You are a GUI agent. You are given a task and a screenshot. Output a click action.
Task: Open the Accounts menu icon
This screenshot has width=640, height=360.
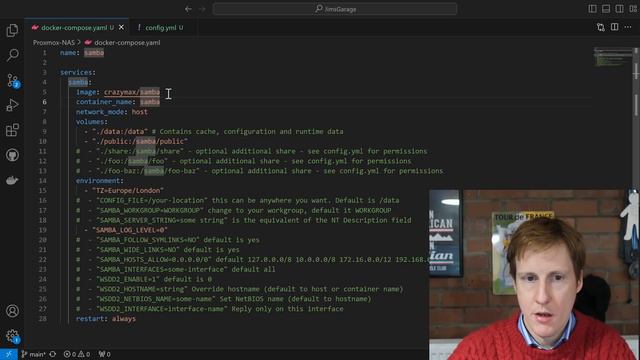pos(12,311)
